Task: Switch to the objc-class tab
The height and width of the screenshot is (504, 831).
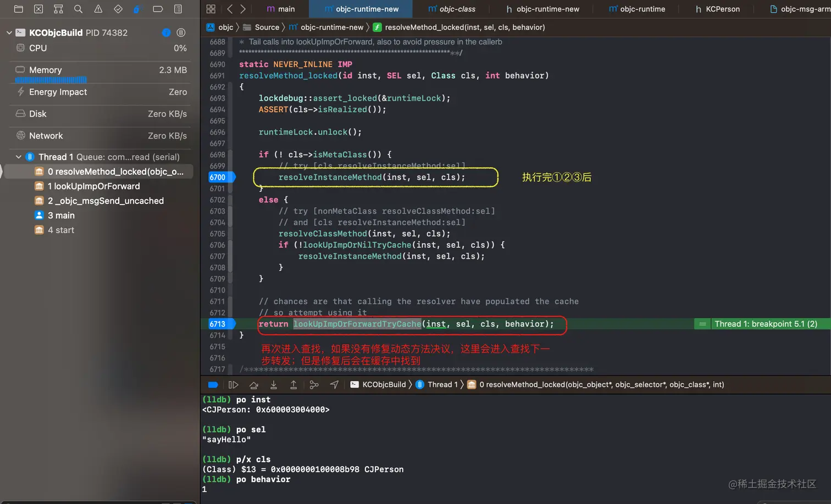Action: tap(452, 9)
